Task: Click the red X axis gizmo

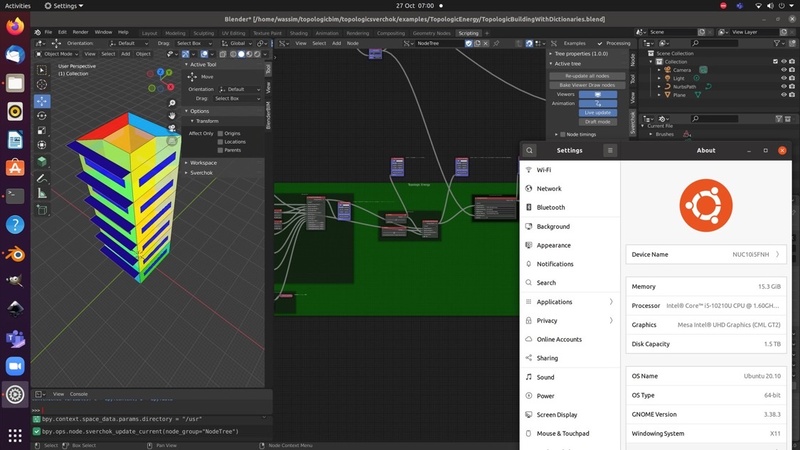Action: pos(170,87)
